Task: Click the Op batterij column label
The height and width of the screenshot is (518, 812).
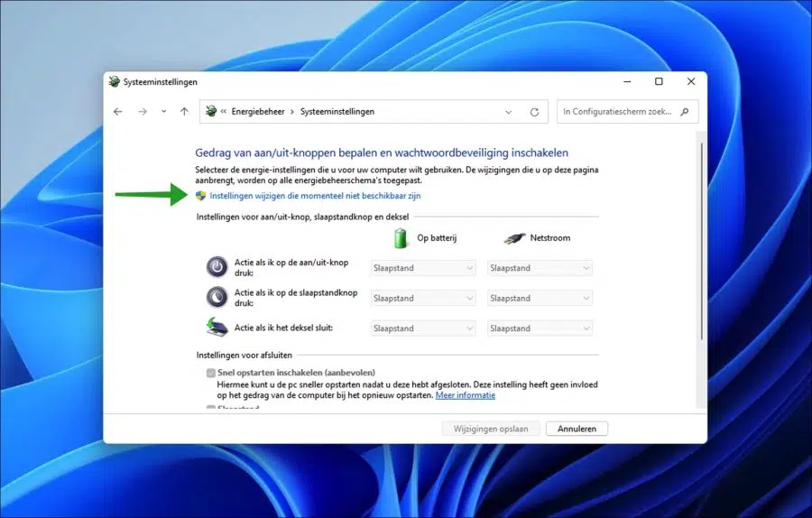Action: (437, 238)
